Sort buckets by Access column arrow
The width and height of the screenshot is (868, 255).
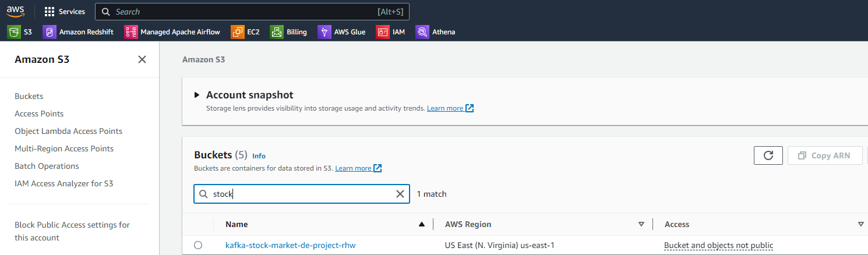tap(861, 224)
